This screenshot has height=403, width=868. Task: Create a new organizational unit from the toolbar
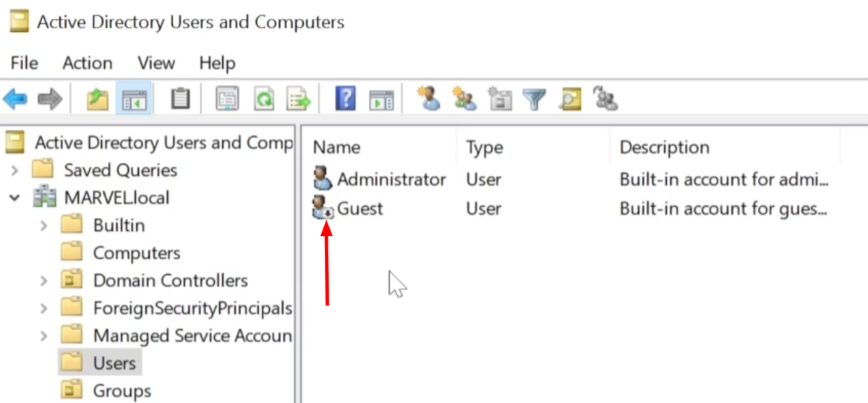point(499,98)
